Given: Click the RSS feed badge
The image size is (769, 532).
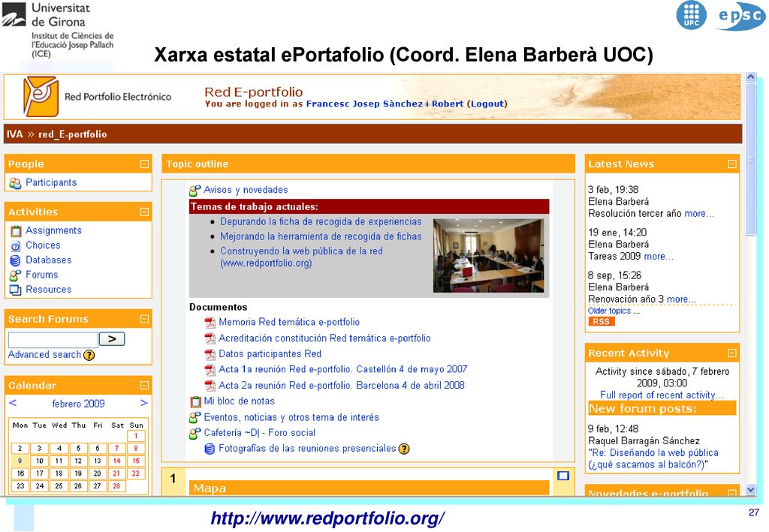Looking at the screenshot, I should (602, 322).
